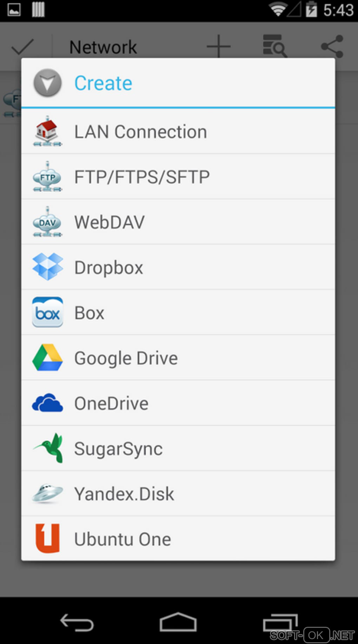
Task: Choose Google Drive from the Create list
Action: 126,358
